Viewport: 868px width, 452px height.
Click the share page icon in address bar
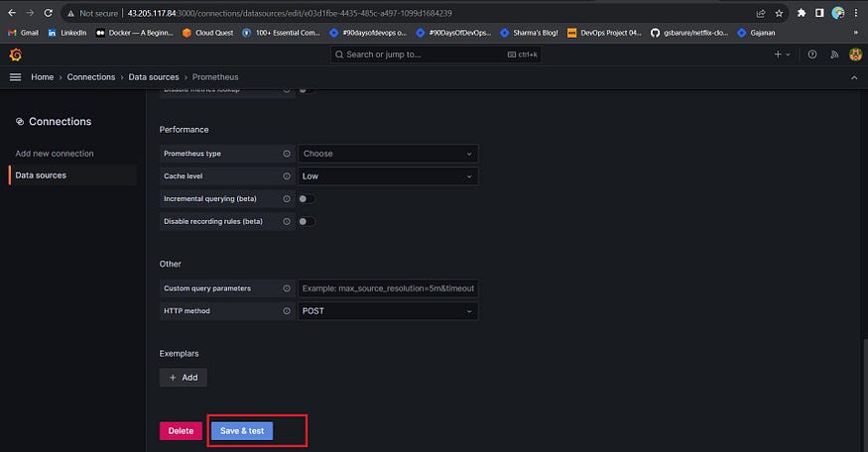tap(761, 13)
